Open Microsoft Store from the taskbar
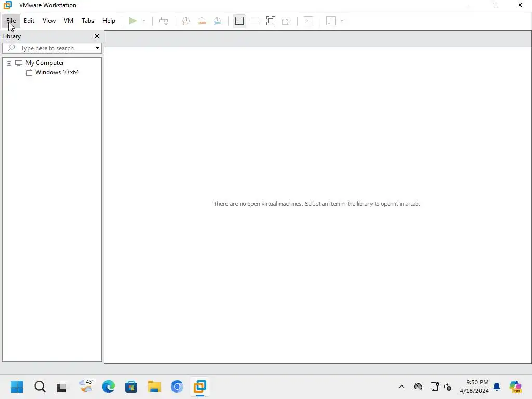Viewport: 532px width, 399px height. [131, 387]
